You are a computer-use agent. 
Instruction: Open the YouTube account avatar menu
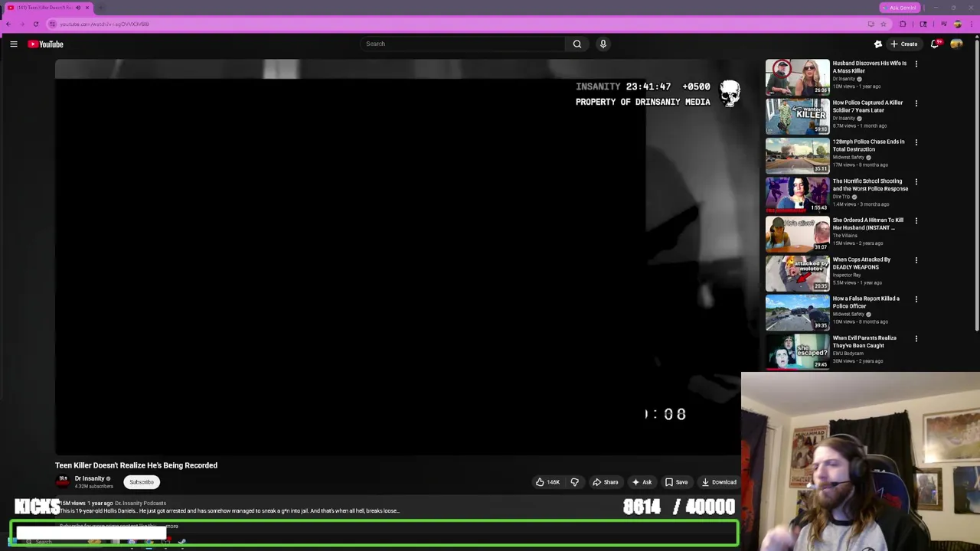coord(956,44)
